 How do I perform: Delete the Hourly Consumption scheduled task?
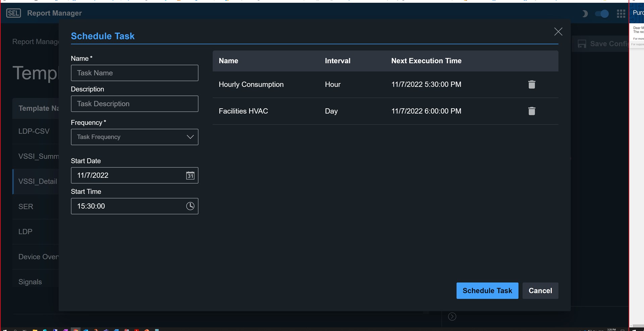click(532, 85)
